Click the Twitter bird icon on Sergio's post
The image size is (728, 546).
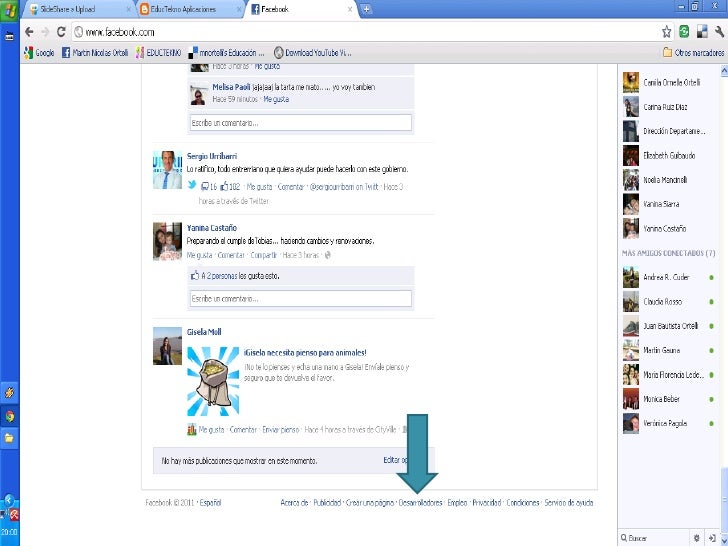tap(192, 185)
